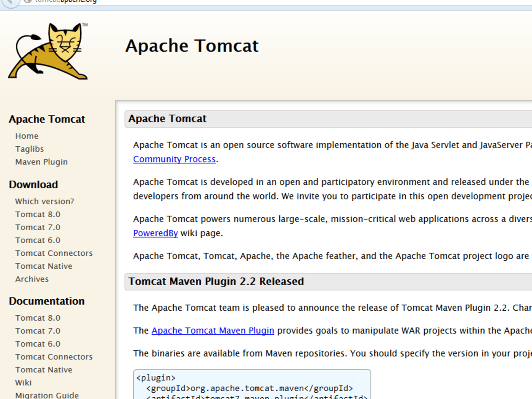Open Tomcat 7.0 under Documentation

38,331
